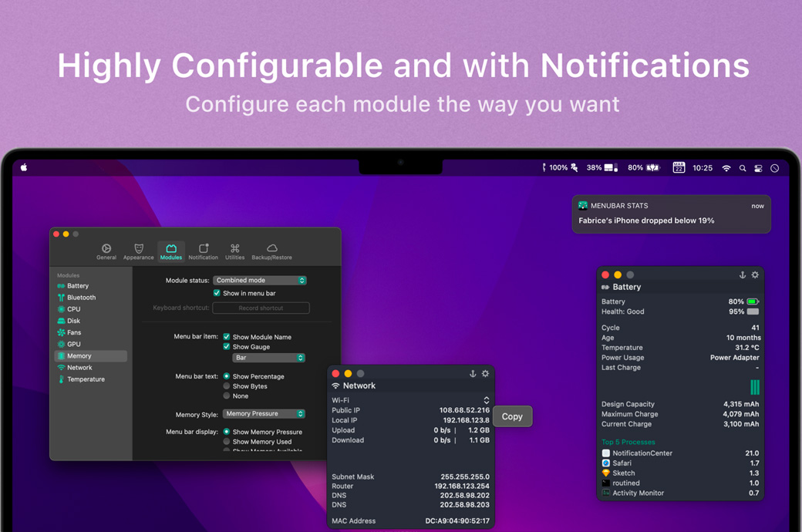Select the Fans module in sidebar
Screen dimensions: 802x532
(x=90, y=332)
